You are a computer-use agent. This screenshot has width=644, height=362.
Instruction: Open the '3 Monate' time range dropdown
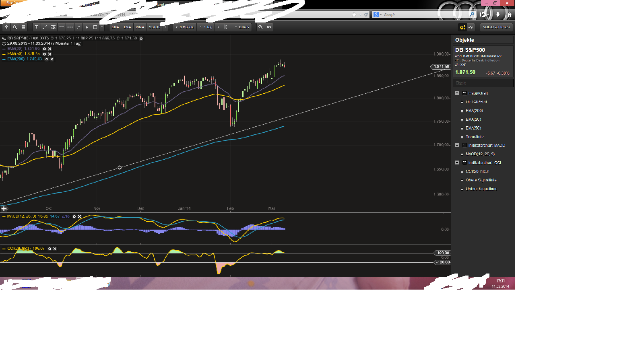[x=185, y=27]
